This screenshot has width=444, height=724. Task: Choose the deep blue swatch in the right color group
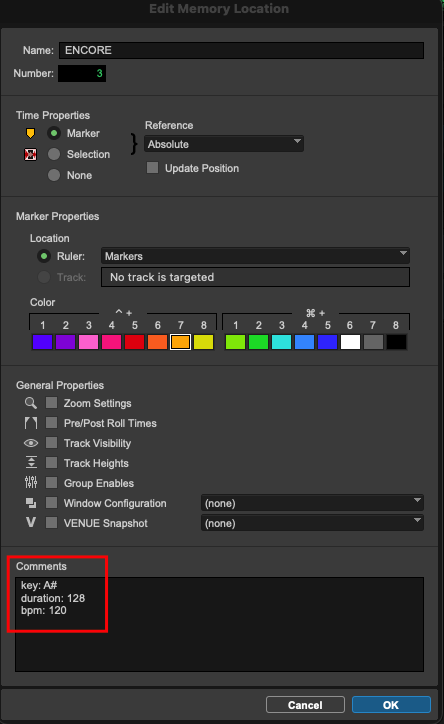coord(327,342)
